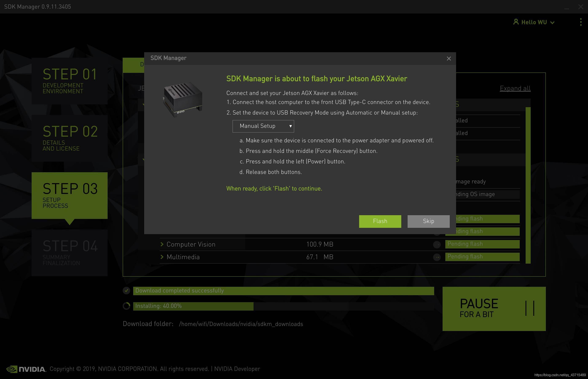
Task: Click the NVIDIA logo
Action: tap(26, 369)
